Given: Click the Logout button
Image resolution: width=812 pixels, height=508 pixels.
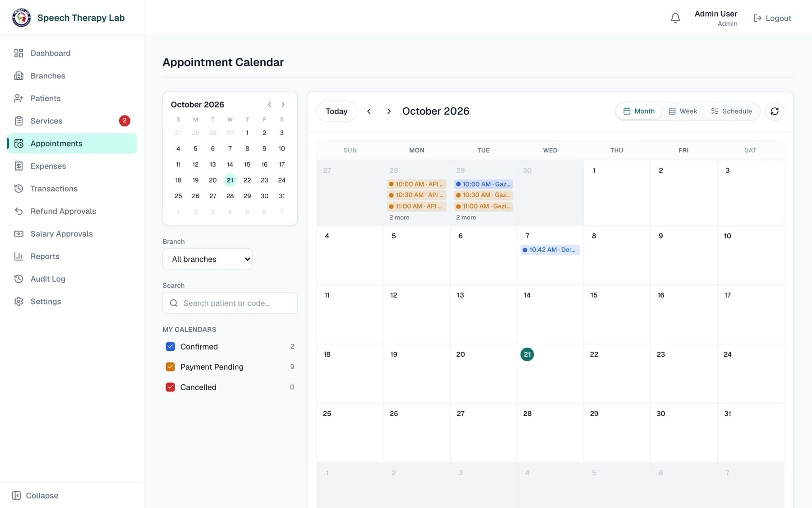Looking at the screenshot, I should (x=772, y=18).
